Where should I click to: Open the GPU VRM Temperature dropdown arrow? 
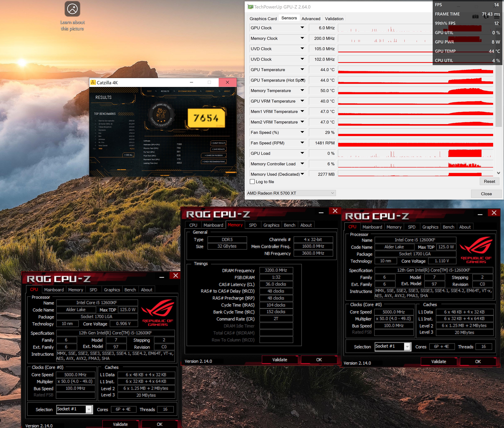(302, 101)
